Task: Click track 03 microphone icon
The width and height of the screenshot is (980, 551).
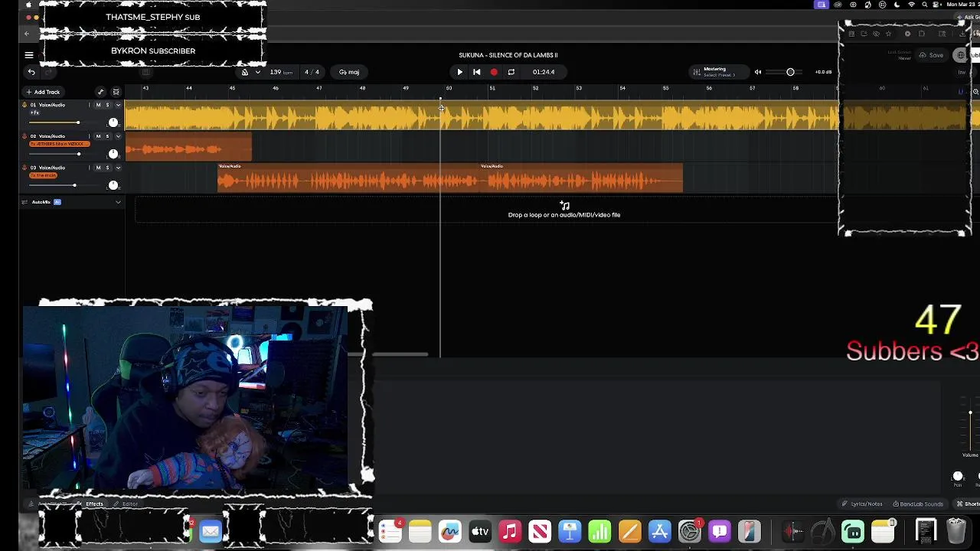Action: [x=24, y=168]
